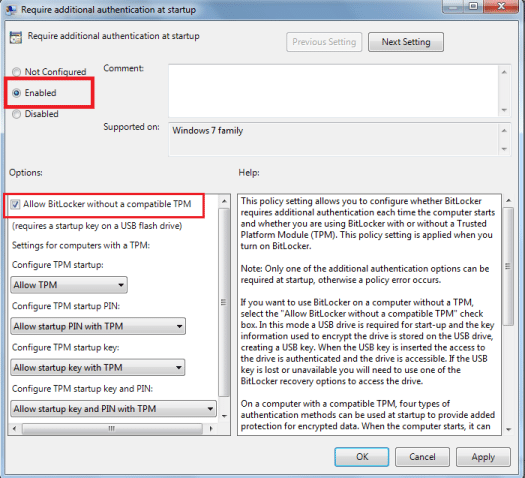Click the Next Setting button
525x478 pixels.
(406, 42)
